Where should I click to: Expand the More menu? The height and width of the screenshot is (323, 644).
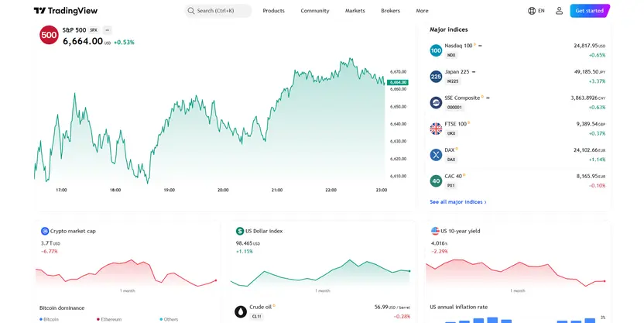click(422, 11)
